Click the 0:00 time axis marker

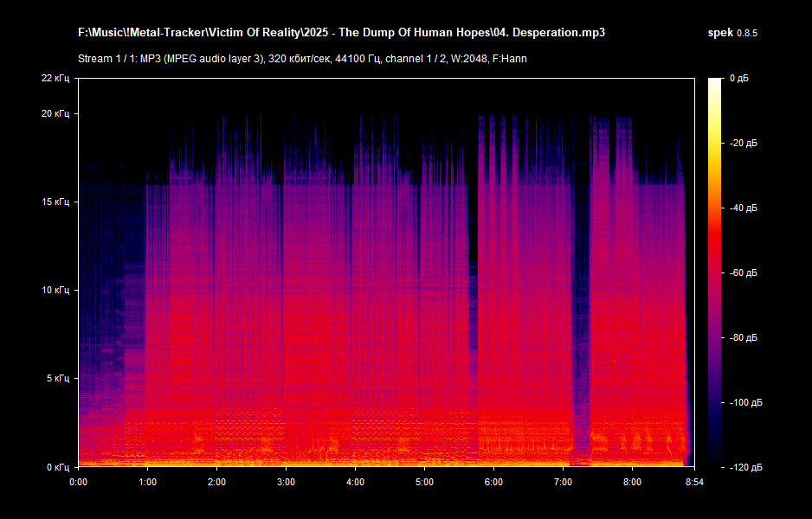tap(78, 482)
